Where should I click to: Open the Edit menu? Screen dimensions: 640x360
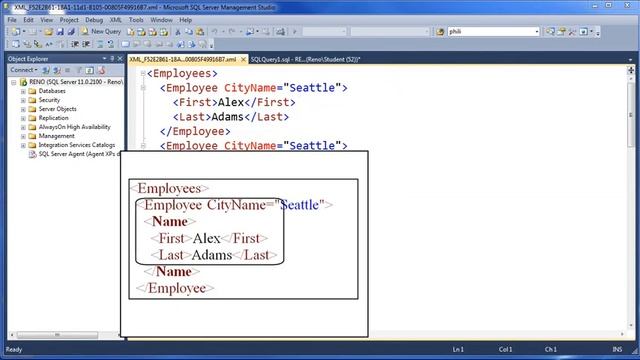pos(28,20)
